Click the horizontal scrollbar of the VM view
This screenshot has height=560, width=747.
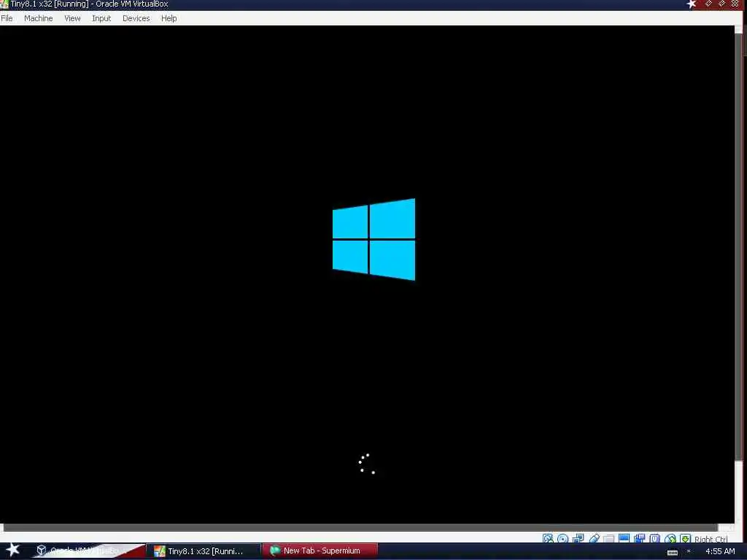pyautogui.click(x=360, y=527)
